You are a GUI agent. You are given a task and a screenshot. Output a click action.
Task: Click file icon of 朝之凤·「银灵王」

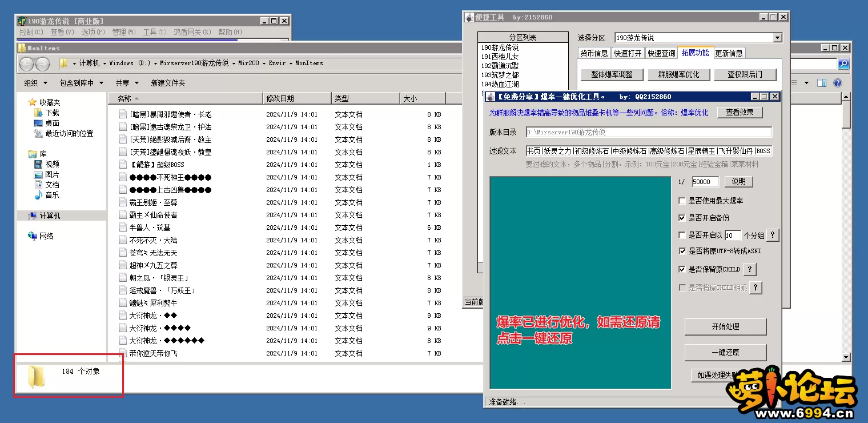coord(123,277)
